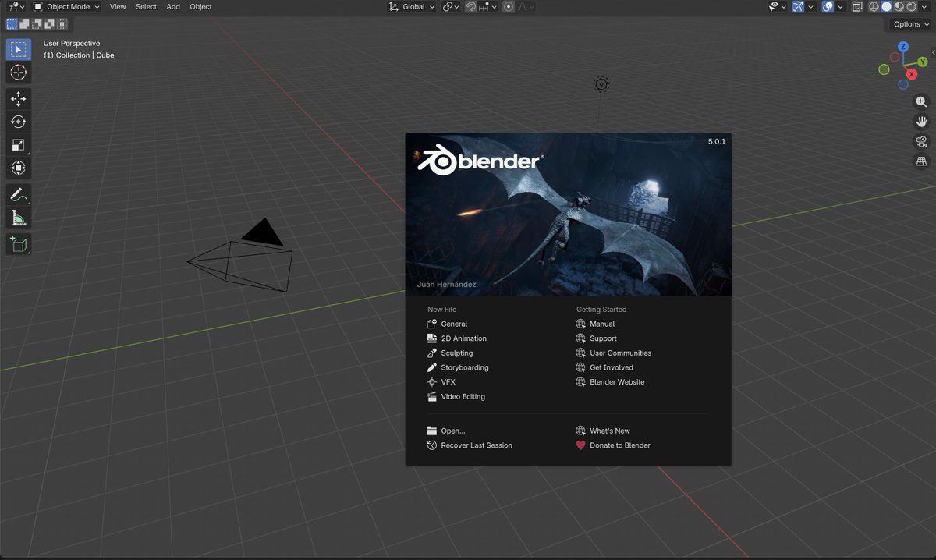936x560 pixels.
Task: Open the Global transform orientation dropdown
Action: (x=412, y=6)
